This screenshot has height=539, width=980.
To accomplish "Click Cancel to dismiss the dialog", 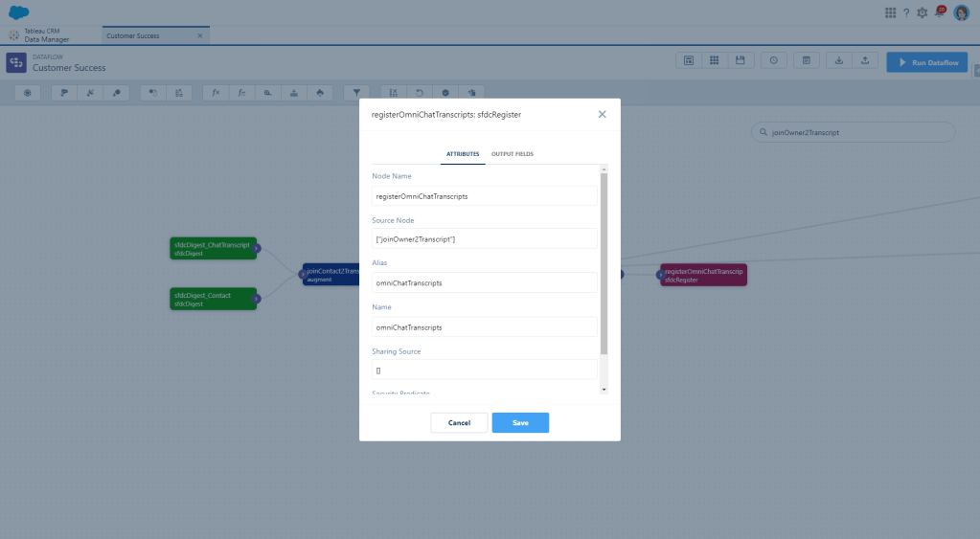I will [x=459, y=422].
